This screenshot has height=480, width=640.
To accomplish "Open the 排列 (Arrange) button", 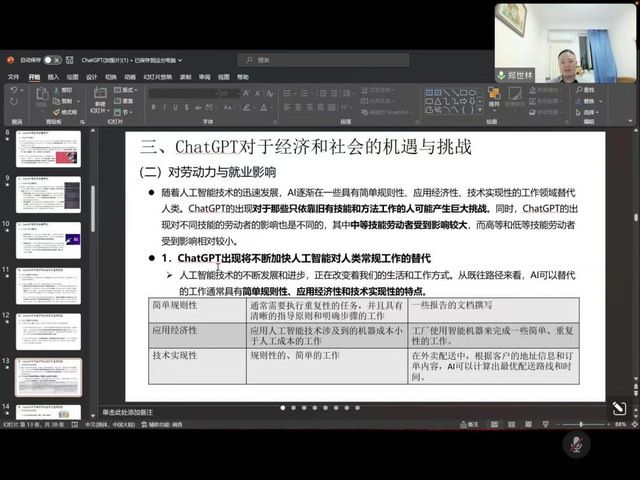I will 494,97.
